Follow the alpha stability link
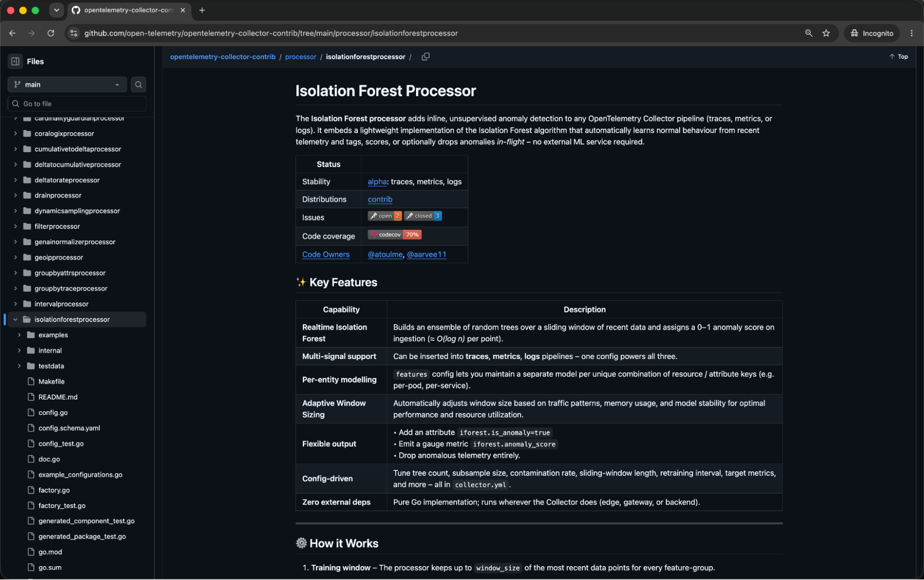 [x=377, y=182]
